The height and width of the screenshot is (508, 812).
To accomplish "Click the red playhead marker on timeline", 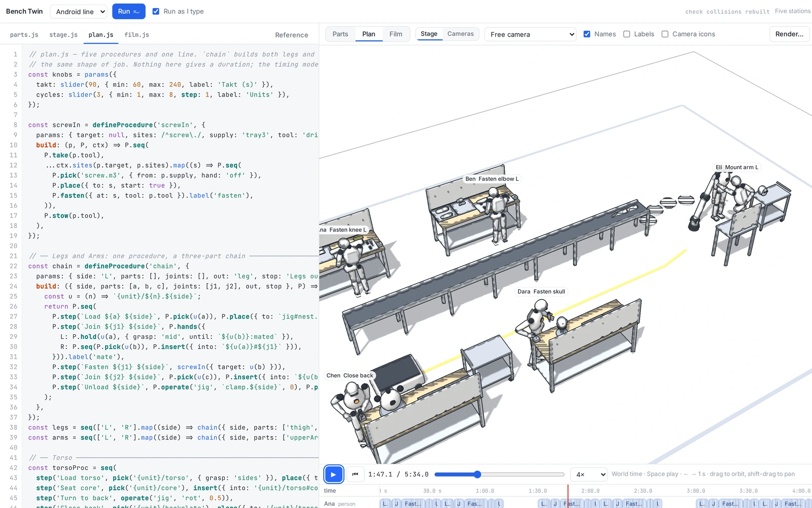I will (x=568, y=495).
